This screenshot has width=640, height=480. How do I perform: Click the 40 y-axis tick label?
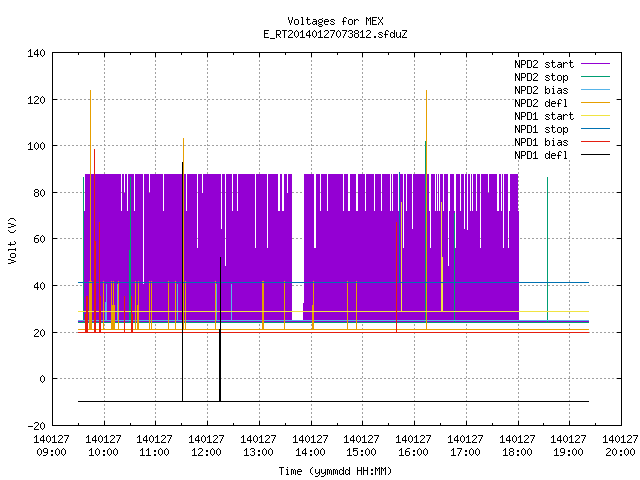pyautogui.click(x=39, y=286)
